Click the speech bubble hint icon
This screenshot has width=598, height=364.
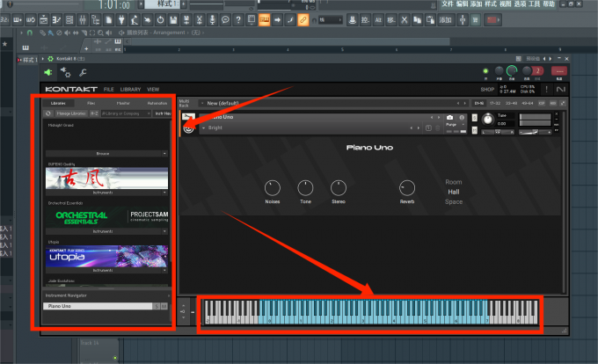225,20
